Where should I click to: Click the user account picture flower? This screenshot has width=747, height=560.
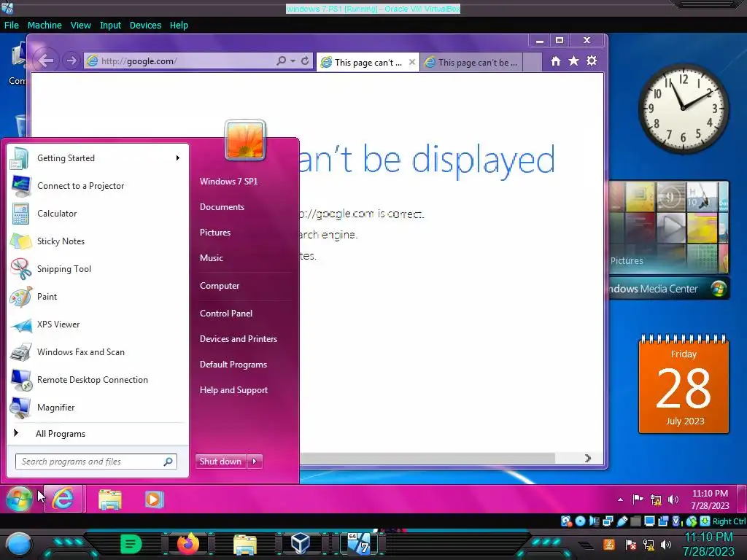click(245, 139)
